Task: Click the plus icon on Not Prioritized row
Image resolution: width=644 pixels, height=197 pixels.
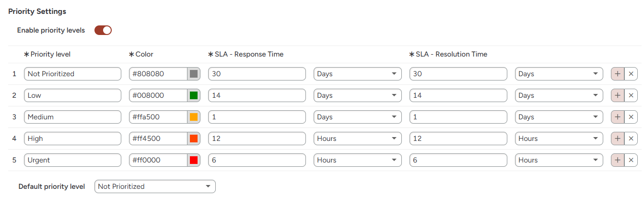Action: [618, 74]
